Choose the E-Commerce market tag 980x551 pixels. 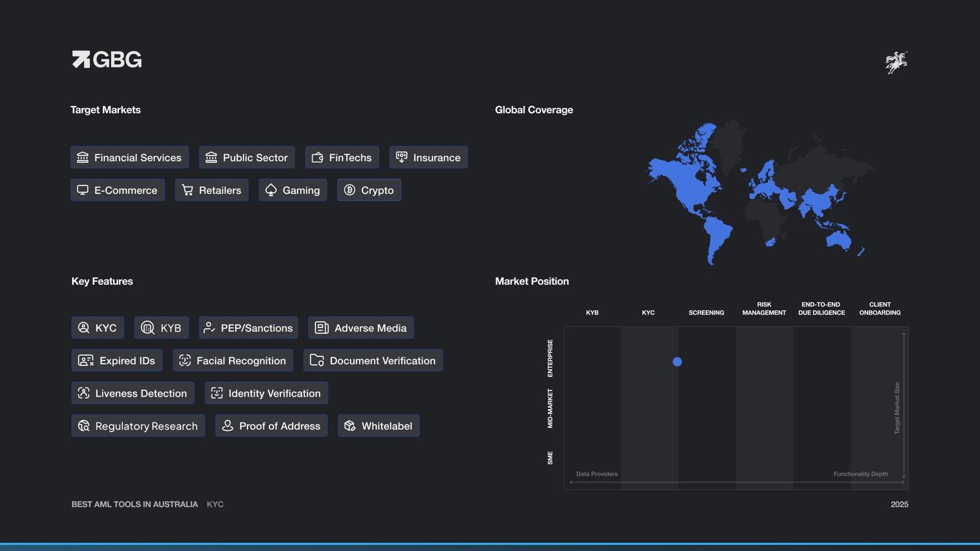(118, 190)
